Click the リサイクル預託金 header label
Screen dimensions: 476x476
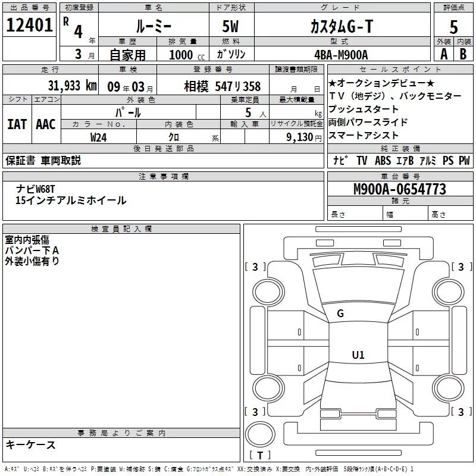point(296,124)
